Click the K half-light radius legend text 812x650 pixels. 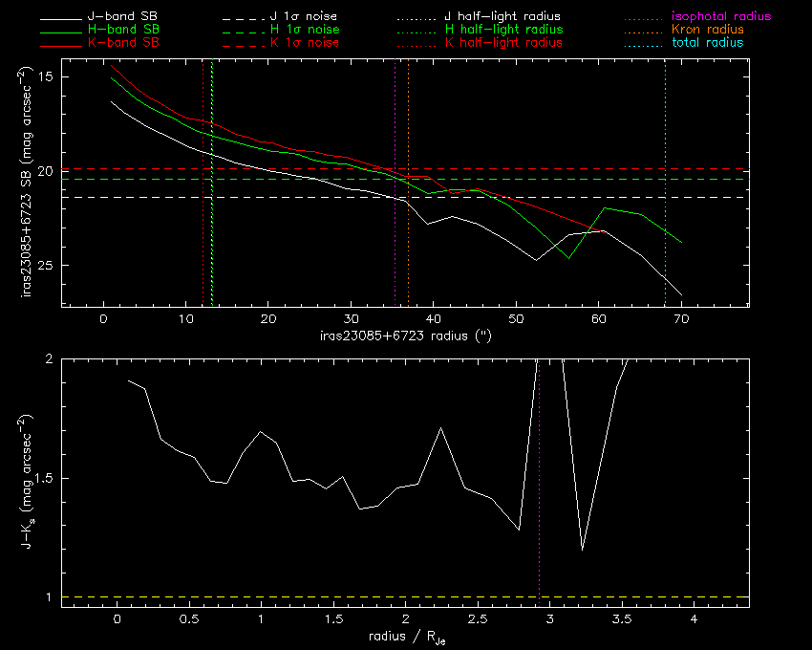pos(503,43)
